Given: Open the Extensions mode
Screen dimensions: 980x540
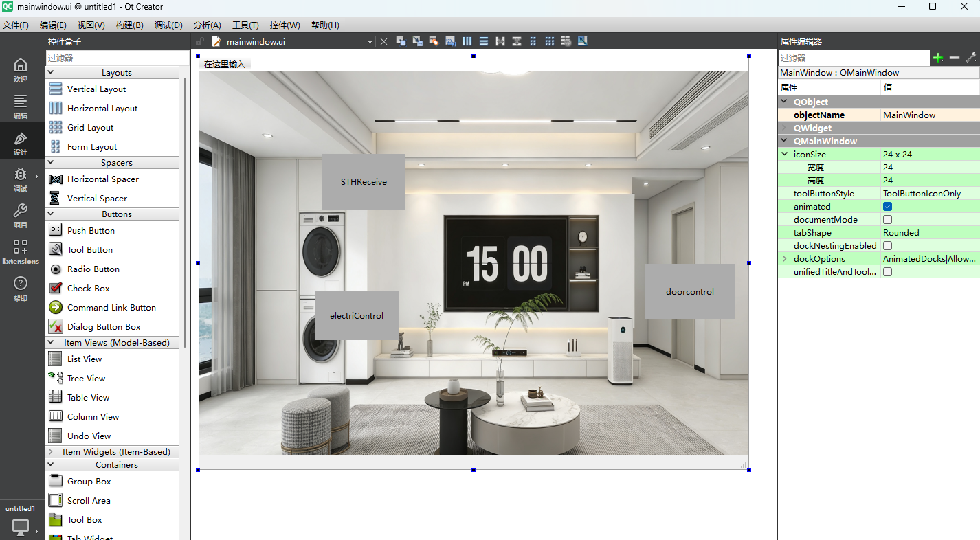Looking at the screenshot, I should point(21,252).
